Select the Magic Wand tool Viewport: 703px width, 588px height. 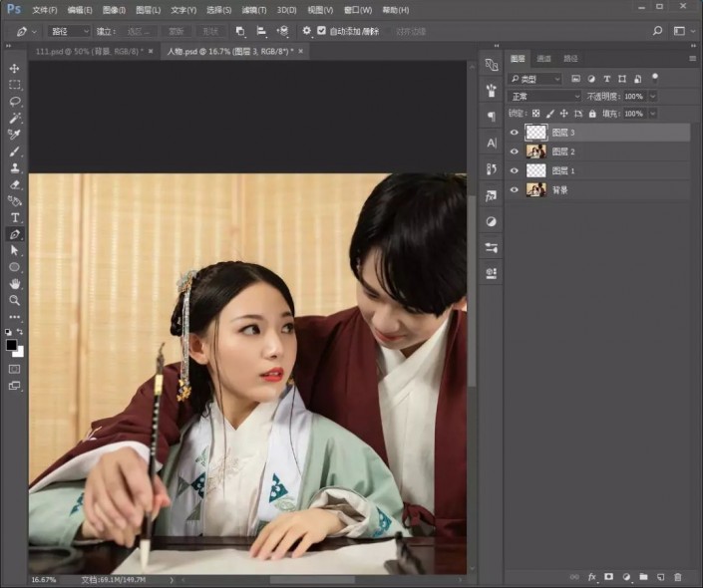(14, 118)
